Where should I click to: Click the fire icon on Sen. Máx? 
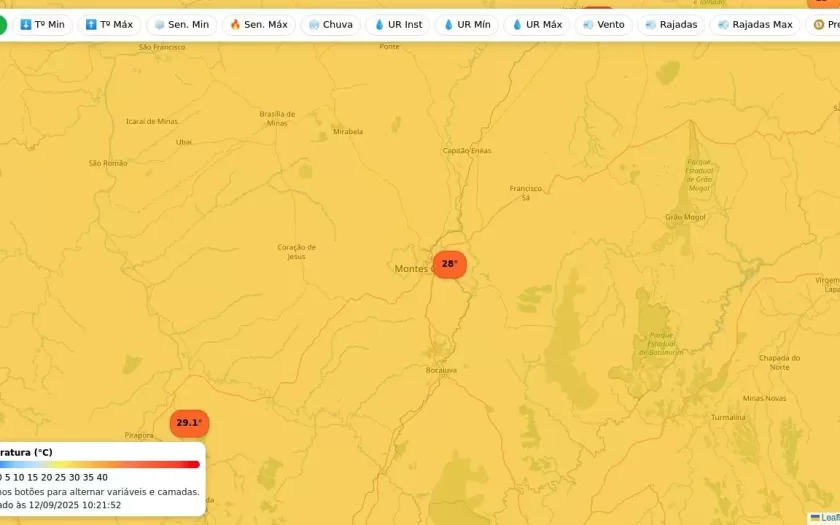tap(236, 24)
